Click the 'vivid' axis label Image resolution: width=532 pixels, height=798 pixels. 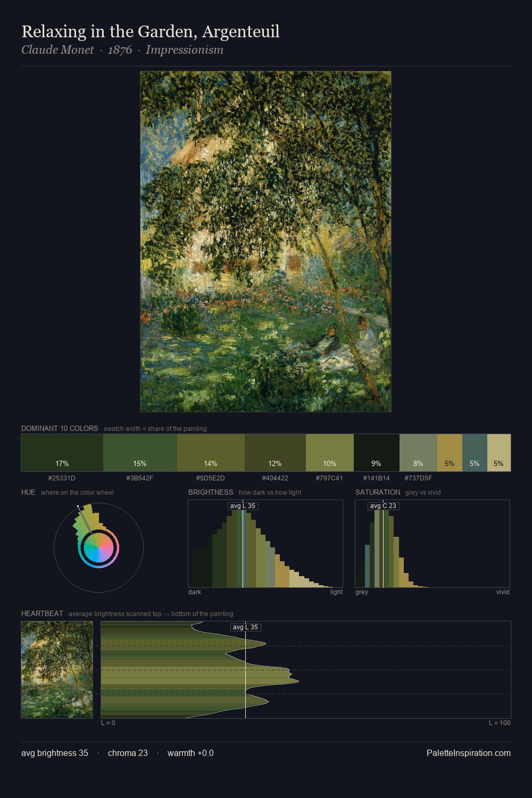pos(503,592)
